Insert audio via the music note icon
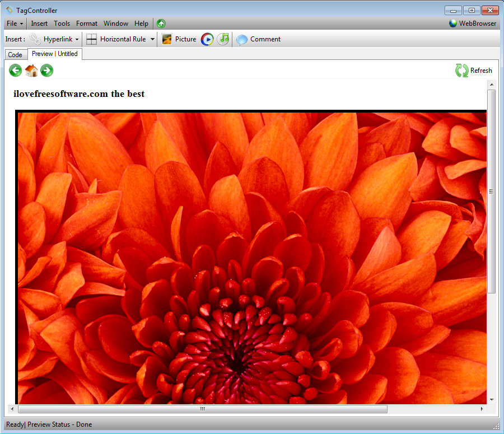This screenshot has width=504, height=434. point(222,39)
